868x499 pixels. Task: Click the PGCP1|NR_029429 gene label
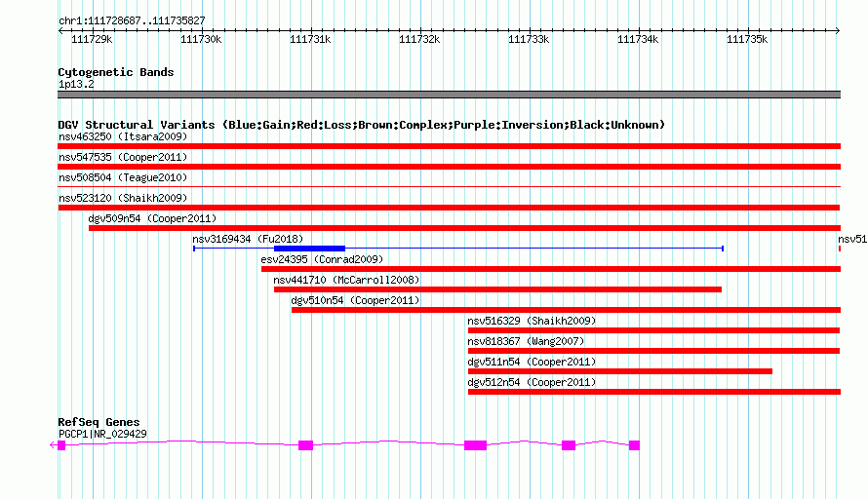pyautogui.click(x=102, y=435)
